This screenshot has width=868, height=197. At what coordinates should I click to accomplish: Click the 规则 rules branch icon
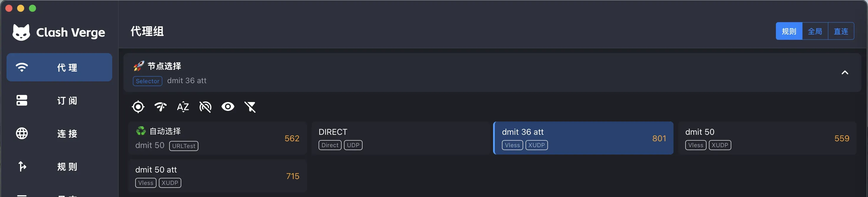tap(22, 166)
